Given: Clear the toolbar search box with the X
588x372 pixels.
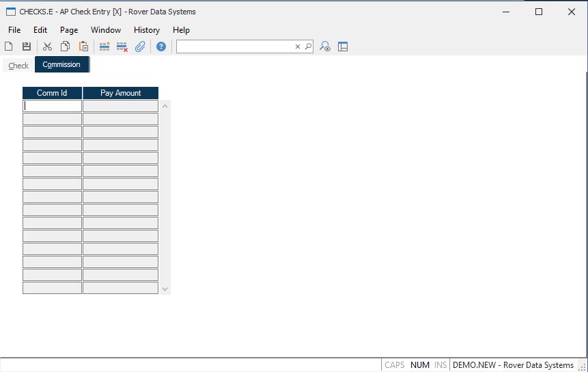Looking at the screenshot, I should (x=298, y=46).
